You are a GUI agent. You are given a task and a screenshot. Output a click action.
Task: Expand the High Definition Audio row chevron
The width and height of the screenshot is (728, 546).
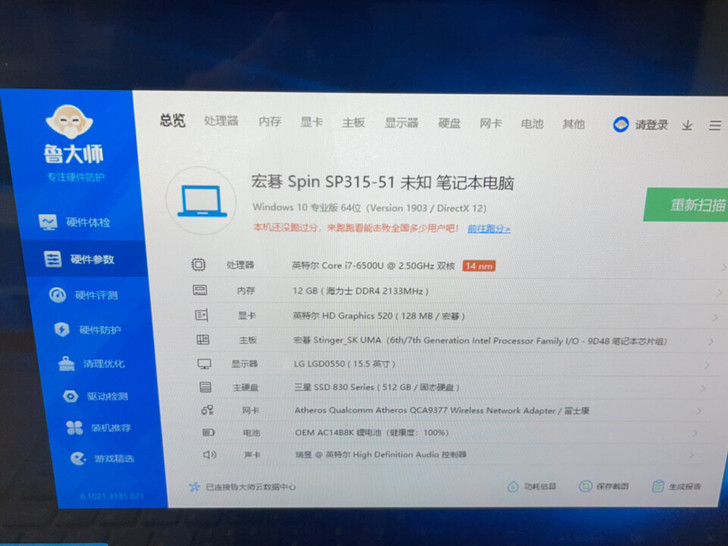[691, 455]
